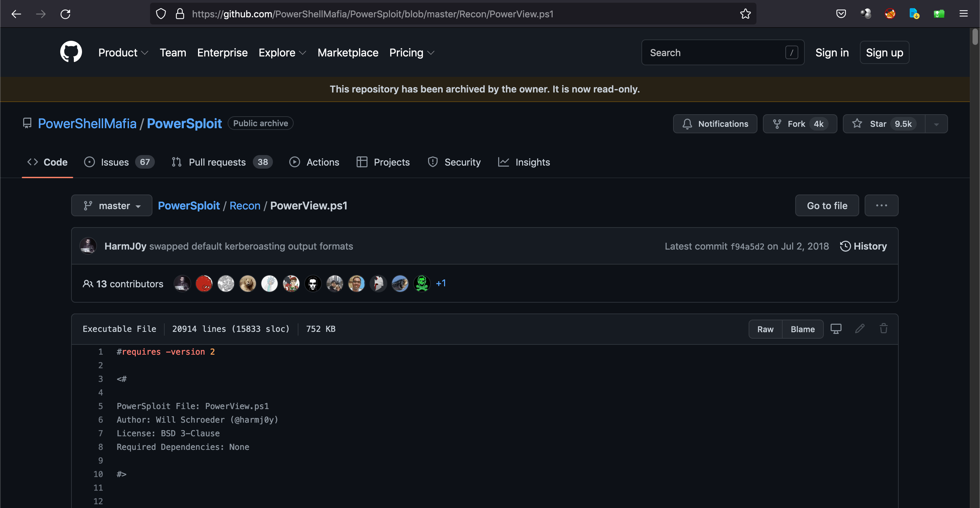
Task: Bookmark page with star icon in address bar
Action: tap(745, 14)
